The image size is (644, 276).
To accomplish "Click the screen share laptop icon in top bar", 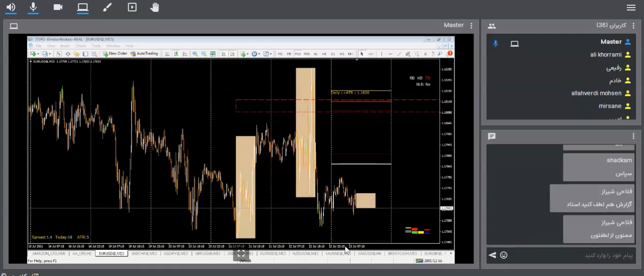I will pos(83,7).
